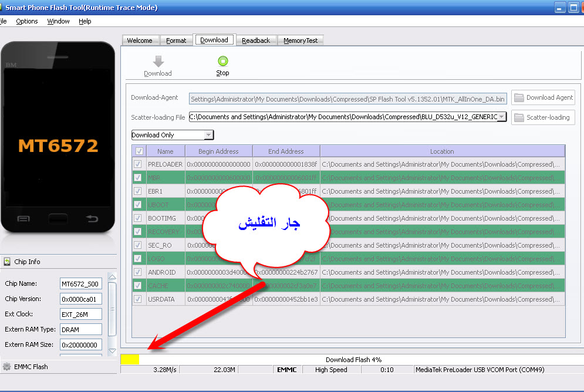Click the MT6572 phone image

tap(58, 137)
